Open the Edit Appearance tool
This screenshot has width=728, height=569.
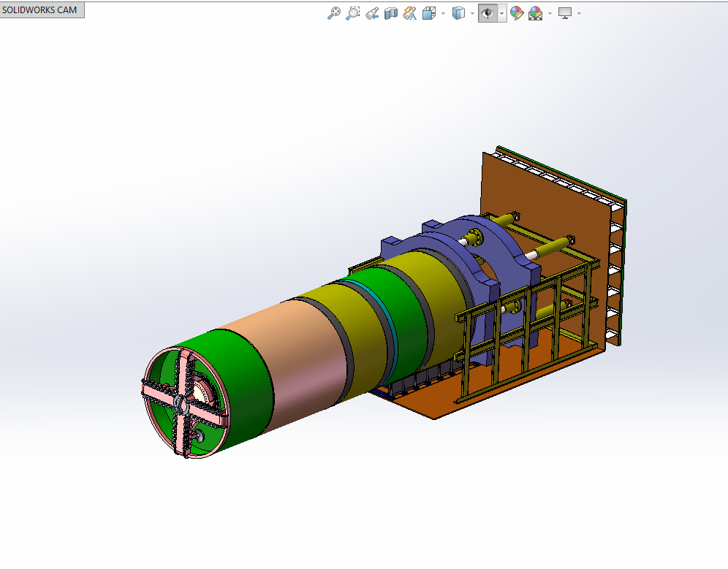[517, 13]
